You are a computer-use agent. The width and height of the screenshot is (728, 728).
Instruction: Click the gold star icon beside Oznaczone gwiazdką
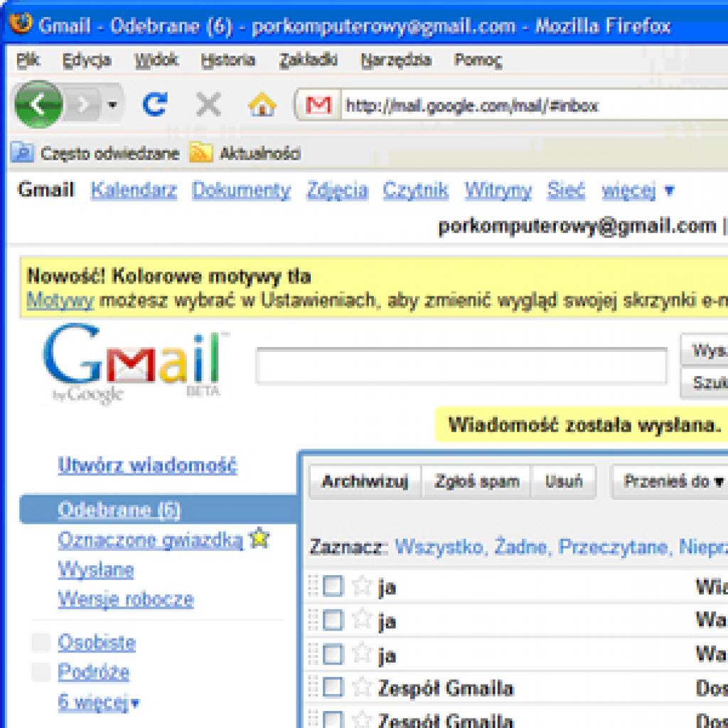[259, 537]
